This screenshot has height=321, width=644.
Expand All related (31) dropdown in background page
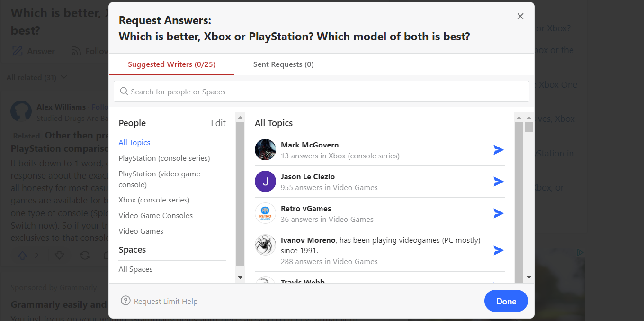pos(37,77)
